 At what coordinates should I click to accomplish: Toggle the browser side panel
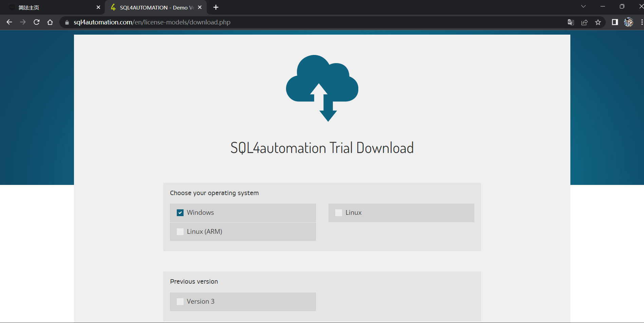point(615,22)
